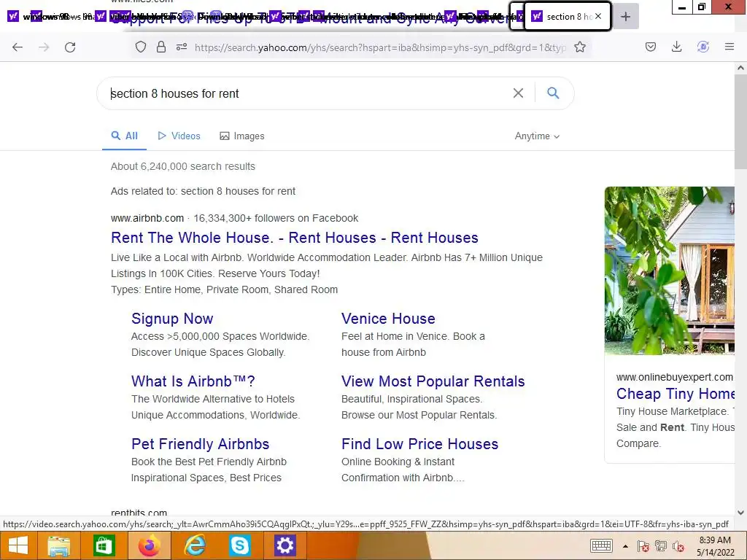Click the volume speaker tray icon
The height and width of the screenshot is (560, 747).
[x=678, y=546]
